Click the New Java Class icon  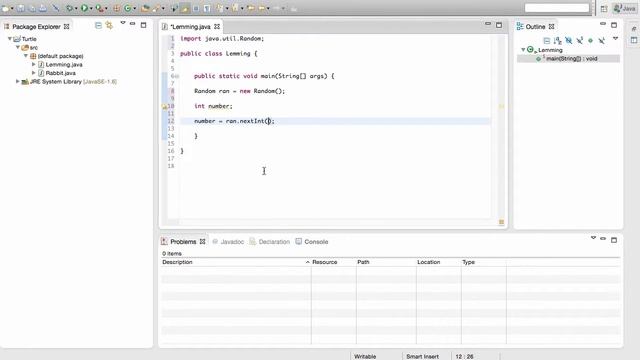pos(128,8)
